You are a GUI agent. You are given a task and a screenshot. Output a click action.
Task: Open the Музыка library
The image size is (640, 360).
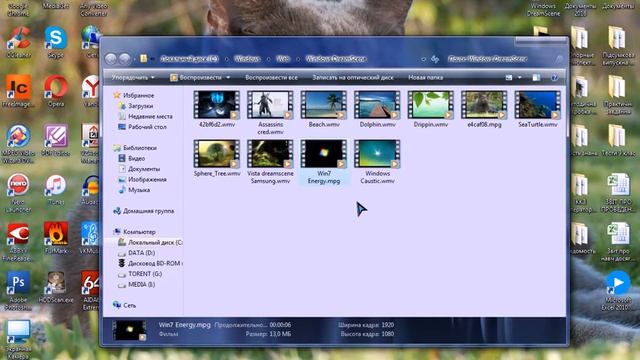coord(134,190)
